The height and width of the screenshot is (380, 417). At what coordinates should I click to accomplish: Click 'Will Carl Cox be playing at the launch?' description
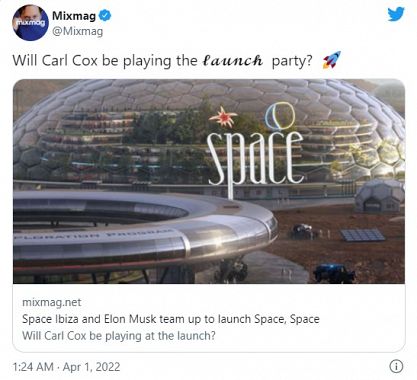[119, 335]
